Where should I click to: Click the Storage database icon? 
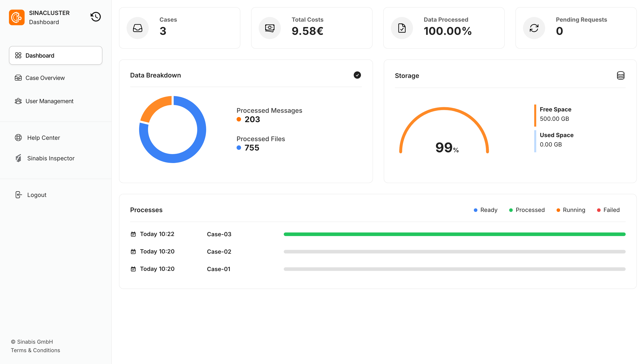(x=621, y=75)
